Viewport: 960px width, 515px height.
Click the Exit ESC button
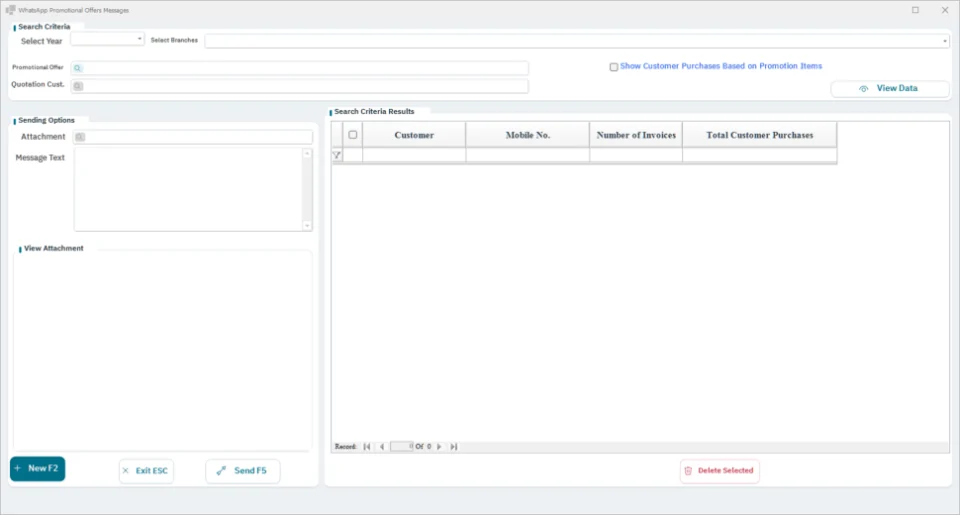click(x=146, y=471)
